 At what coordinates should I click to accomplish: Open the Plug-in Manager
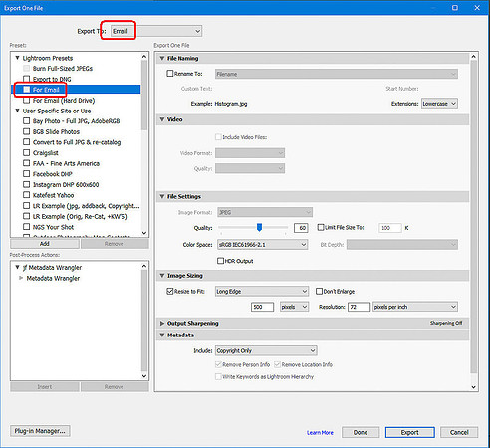click(x=40, y=431)
